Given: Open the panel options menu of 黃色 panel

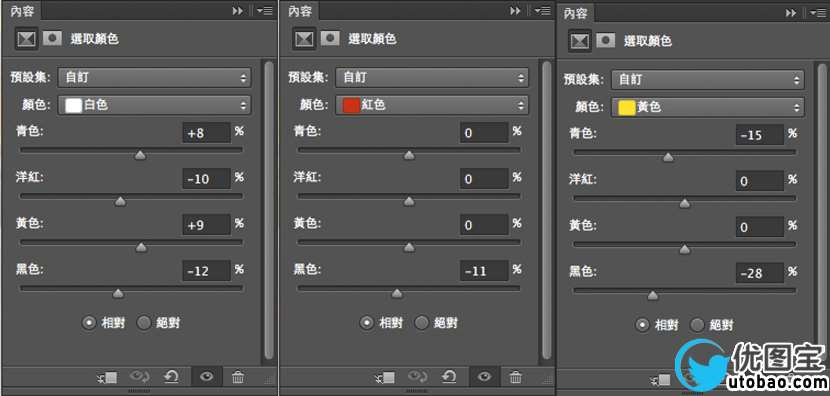Looking at the screenshot, I should (819, 13).
